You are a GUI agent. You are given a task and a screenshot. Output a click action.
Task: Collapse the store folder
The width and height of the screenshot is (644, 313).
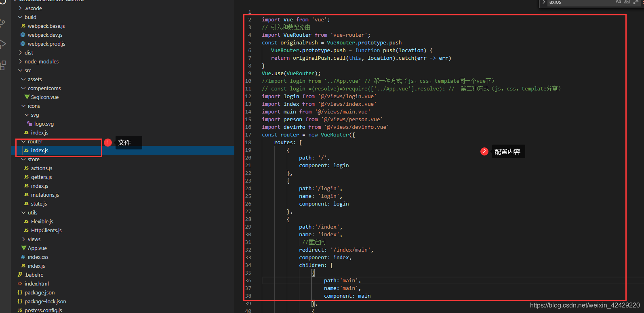24,159
